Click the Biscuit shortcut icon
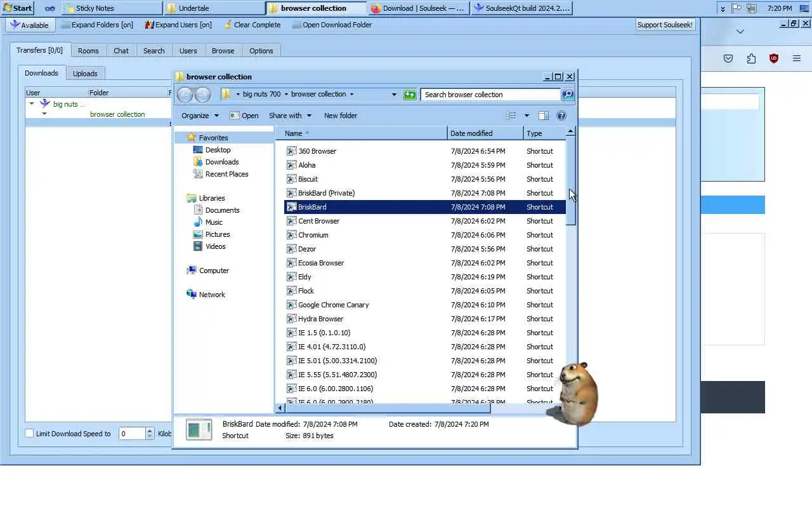Image resolution: width=812 pixels, height=508 pixels. coord(292,179)
